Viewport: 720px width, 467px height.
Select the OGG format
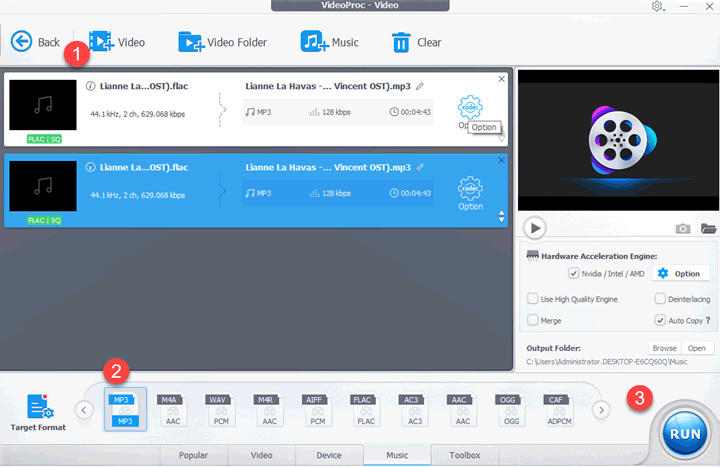click(510, 410)
